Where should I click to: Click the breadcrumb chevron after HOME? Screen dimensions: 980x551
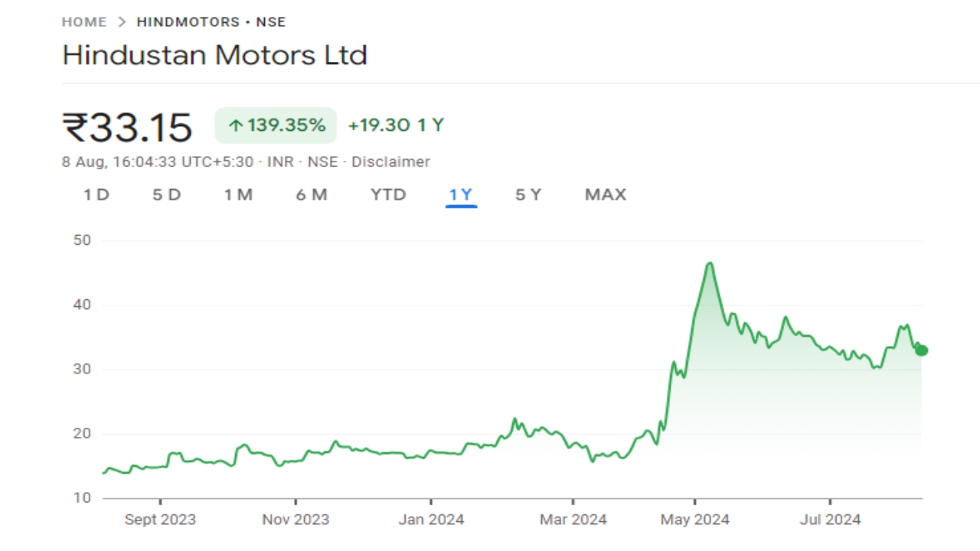pyautogui.click(x=122, y=22)
